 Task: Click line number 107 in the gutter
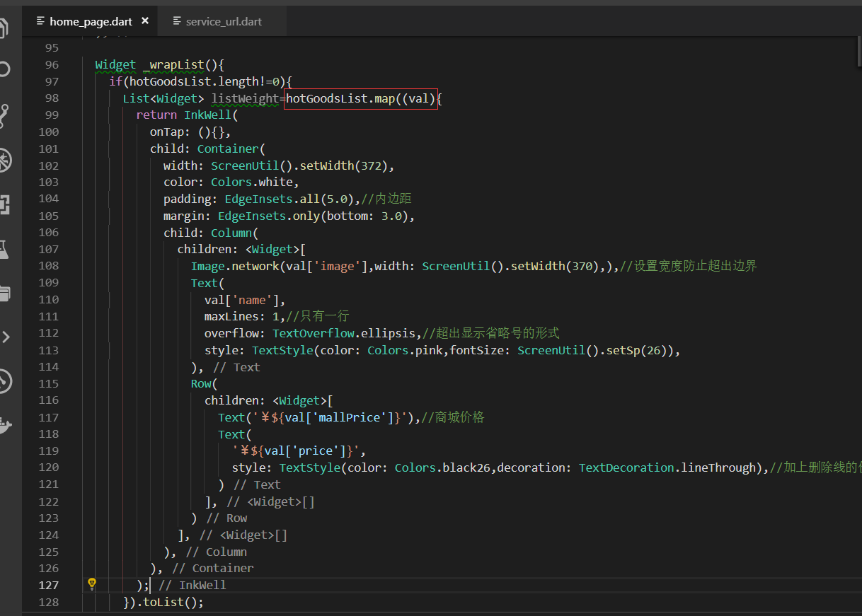click(x=50, y=249)
